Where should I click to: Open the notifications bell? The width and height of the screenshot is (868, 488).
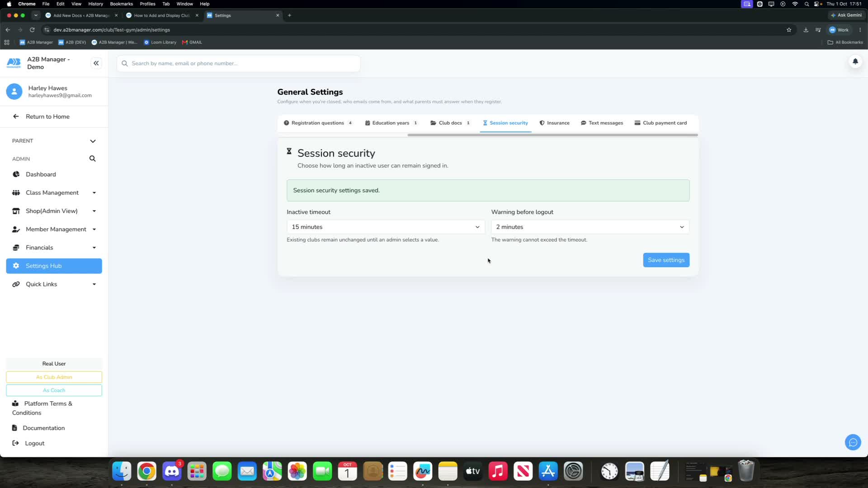point(855,61)
